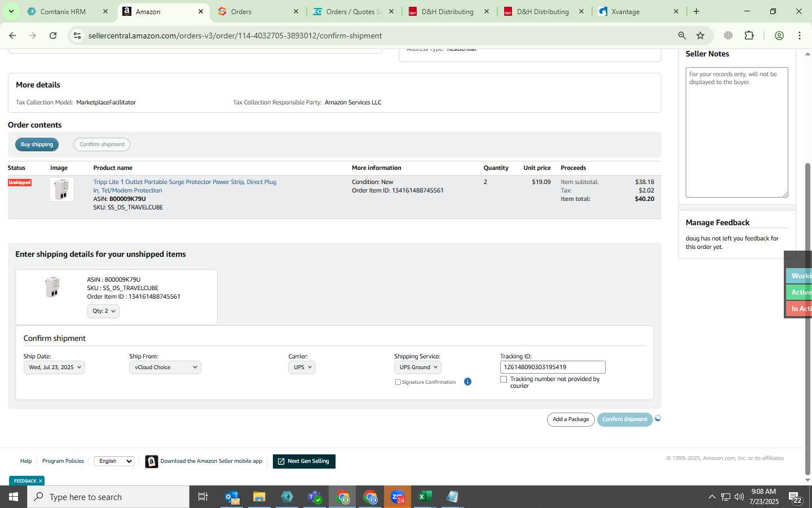Click the red In Acti side panel tab
Viewport: 812px width, 508px height.
799,308
